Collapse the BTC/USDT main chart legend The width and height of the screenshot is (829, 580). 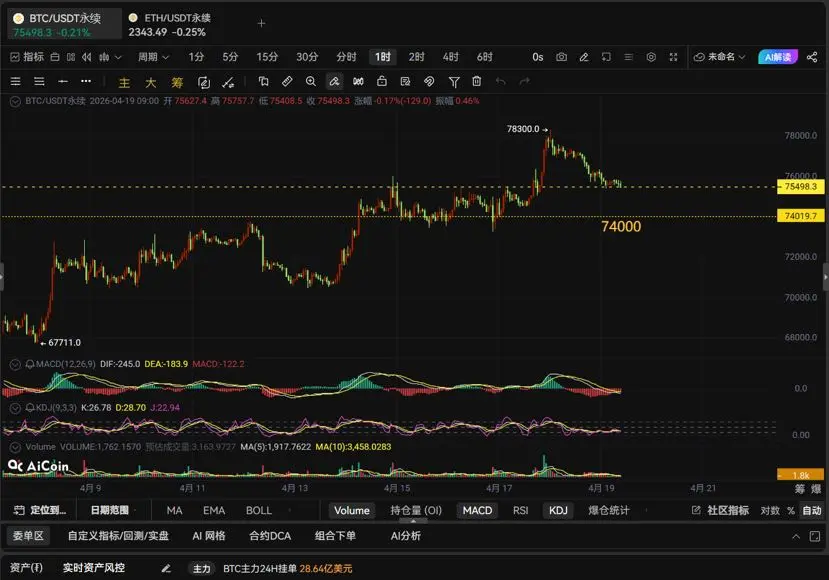[x=15, y=101]
